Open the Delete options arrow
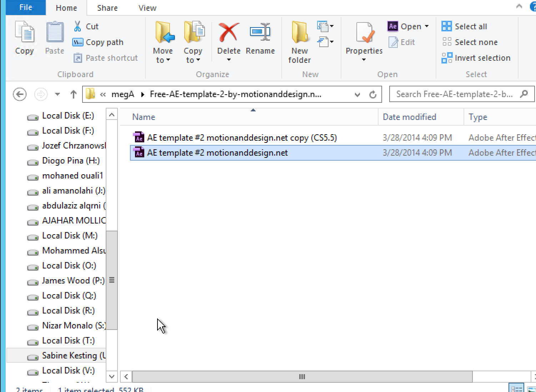Image resolution: width=536 pixels, height=392 pixels. tap(229, 60)
